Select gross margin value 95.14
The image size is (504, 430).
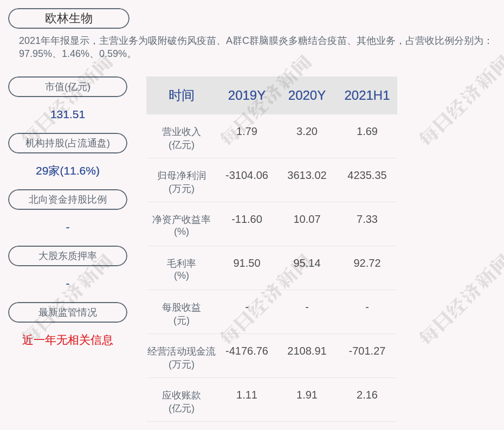(307, 264)
